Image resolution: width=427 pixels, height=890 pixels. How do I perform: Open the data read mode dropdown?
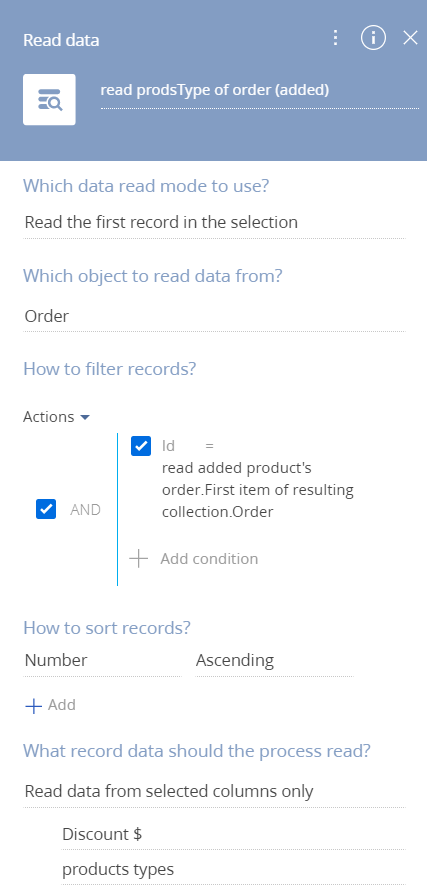tap(215, 222)
